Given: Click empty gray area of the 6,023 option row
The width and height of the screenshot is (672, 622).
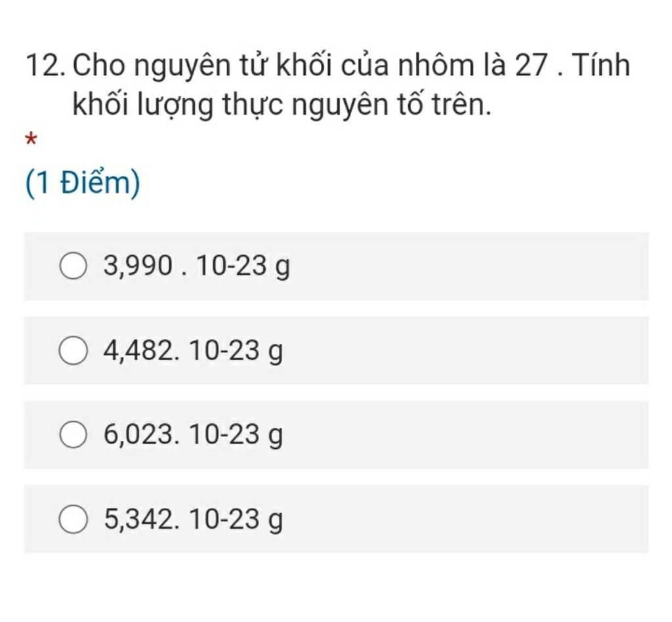Looking at the screenshot, I should (x=467, y=435).
